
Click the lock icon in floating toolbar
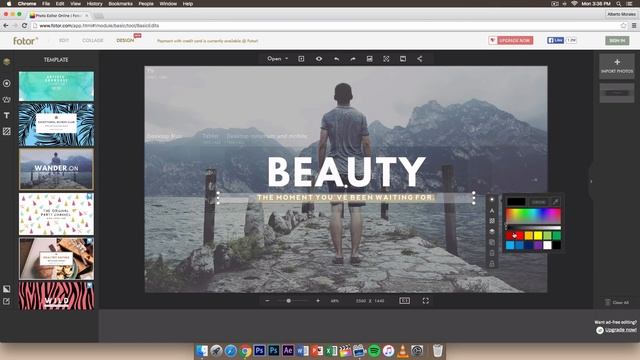click(492, 264)
